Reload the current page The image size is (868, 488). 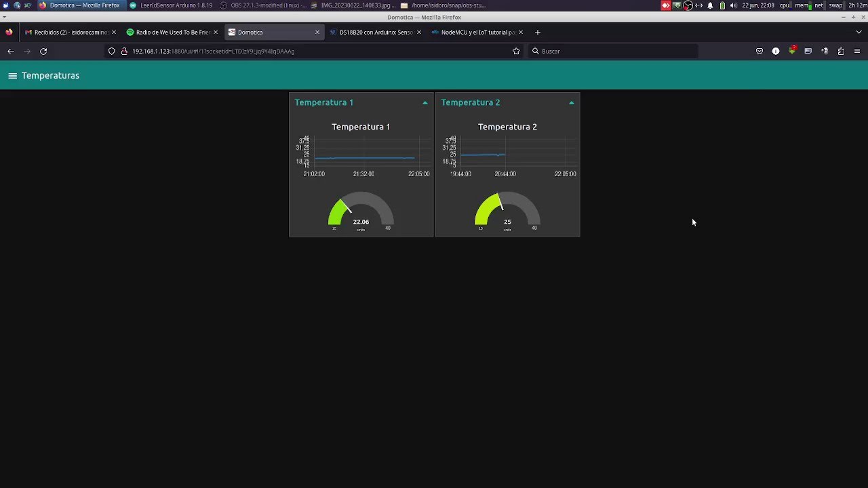pyautogui.click(x=43, y=51)
